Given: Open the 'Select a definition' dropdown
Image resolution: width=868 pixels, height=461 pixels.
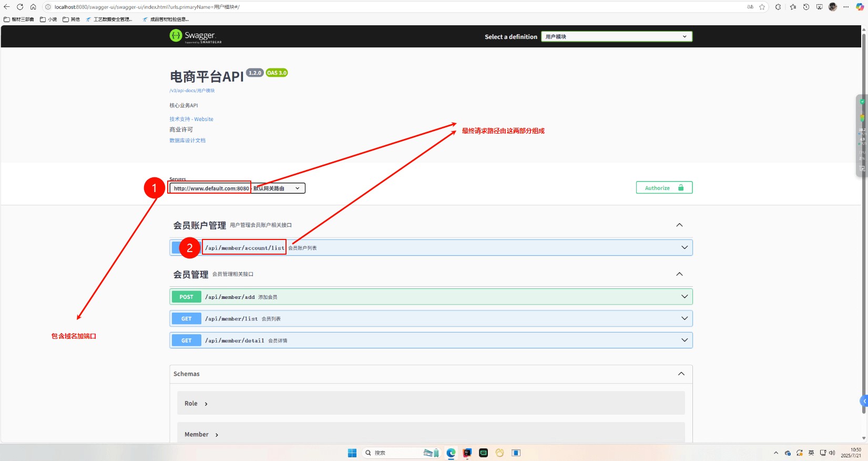Looking at the screenshot, I should 616,37.
